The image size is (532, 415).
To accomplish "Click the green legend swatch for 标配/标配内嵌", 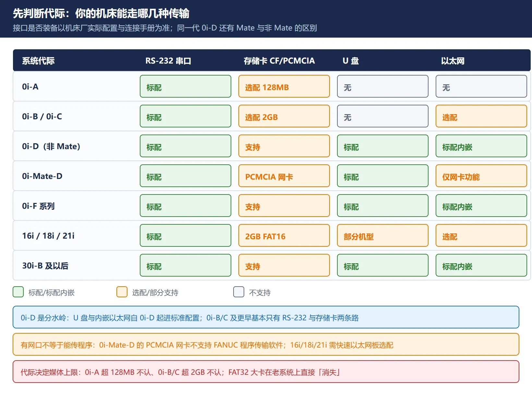I will pyautogui.click(x=18, y=292).
